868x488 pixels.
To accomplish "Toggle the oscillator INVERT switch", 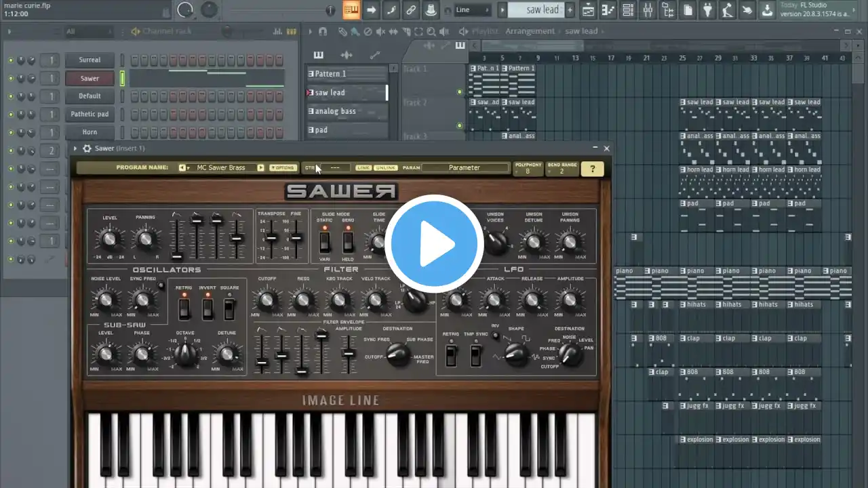I will (207, 309).
